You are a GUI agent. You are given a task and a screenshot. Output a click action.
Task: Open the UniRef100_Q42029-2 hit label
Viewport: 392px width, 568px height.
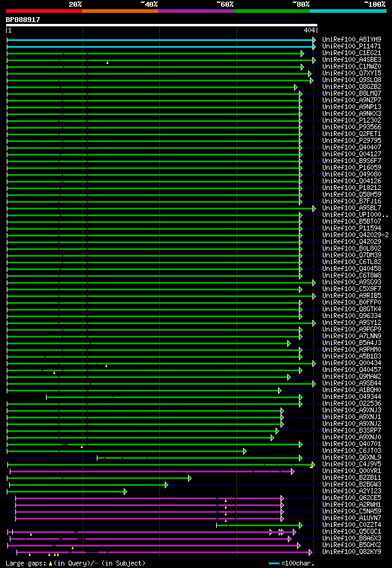tap(355, 235)
